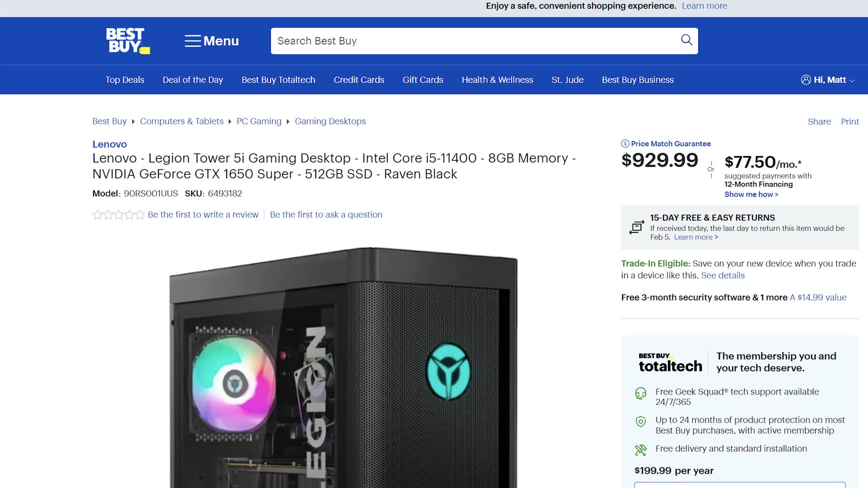Click the SKU 6493182 text
The height and width of the screenshot is (488, 868).
tap(213, 193)
